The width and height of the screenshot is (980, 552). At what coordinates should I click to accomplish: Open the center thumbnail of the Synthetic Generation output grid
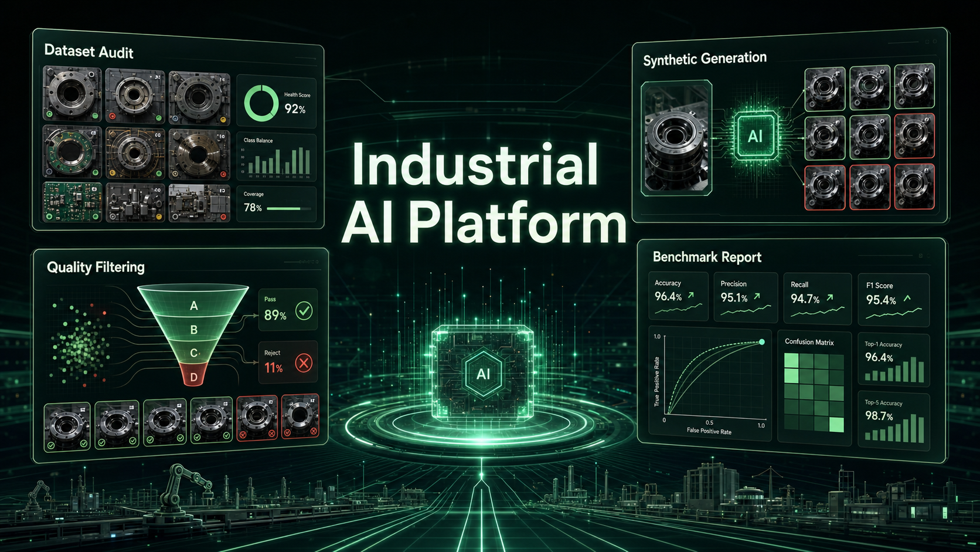click(x=870, y=137)
